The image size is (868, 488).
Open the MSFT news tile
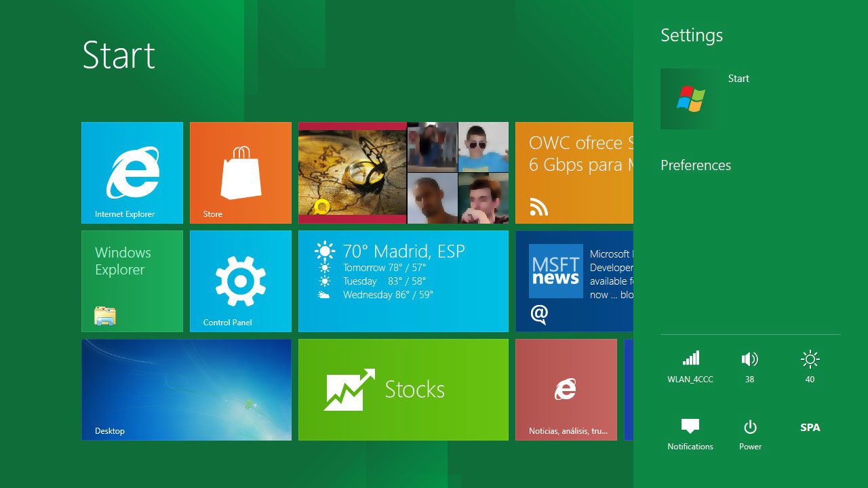(574, 281)
